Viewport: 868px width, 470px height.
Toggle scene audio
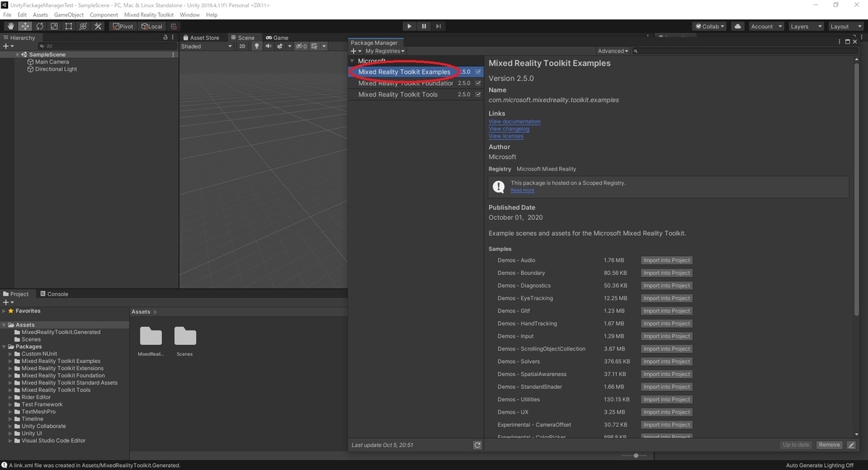pyautogui.click(x=268, y=46)
